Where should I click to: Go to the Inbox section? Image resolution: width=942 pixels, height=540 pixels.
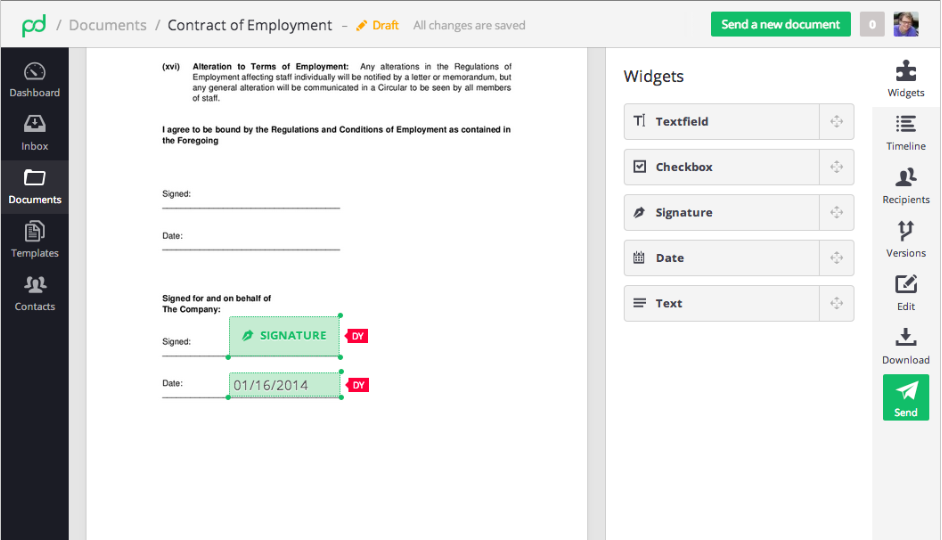[x=34, y=133]
